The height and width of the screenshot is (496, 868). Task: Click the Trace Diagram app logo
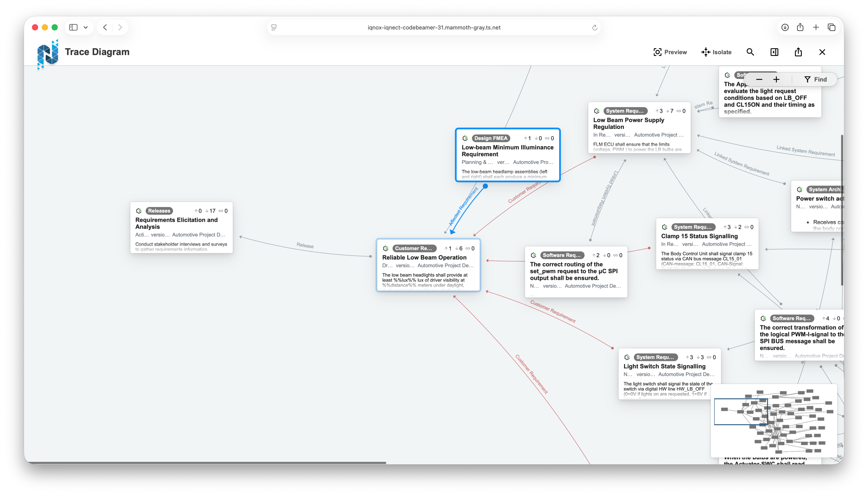[x=47, y=54]
